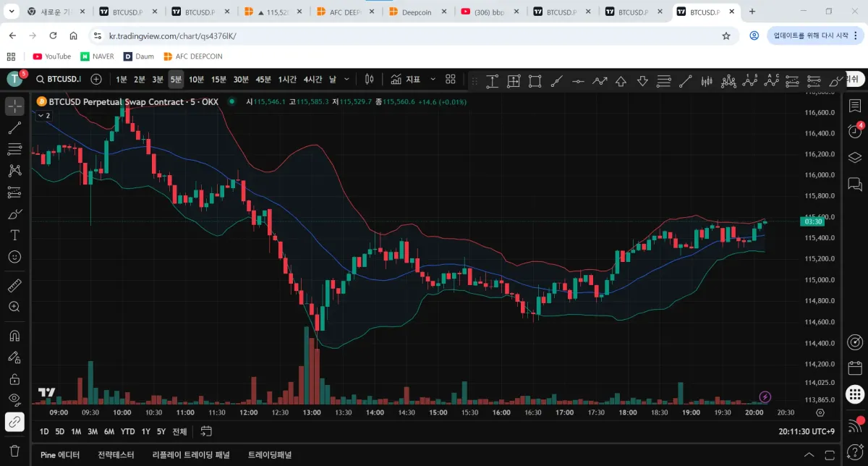Viewport: 868px width, 466px height.
Task: Select the up arrow favorite drawing tool
Action: (x=621, y=80)
